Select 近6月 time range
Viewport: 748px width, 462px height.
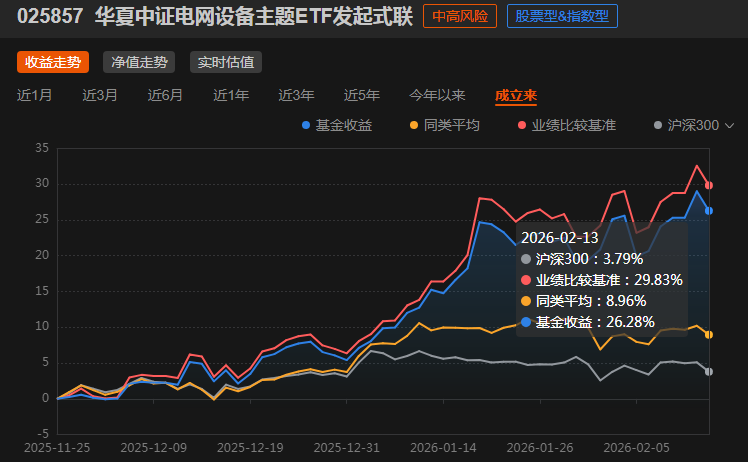coord(165,95)
